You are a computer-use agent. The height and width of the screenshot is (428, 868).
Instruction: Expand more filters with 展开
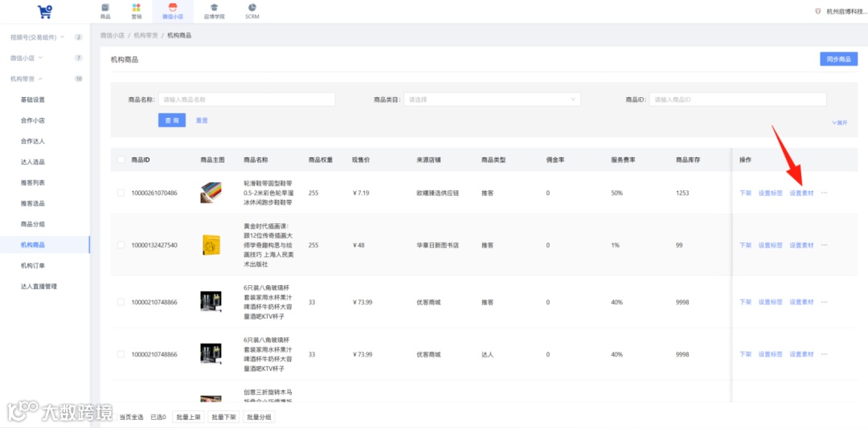839,123
